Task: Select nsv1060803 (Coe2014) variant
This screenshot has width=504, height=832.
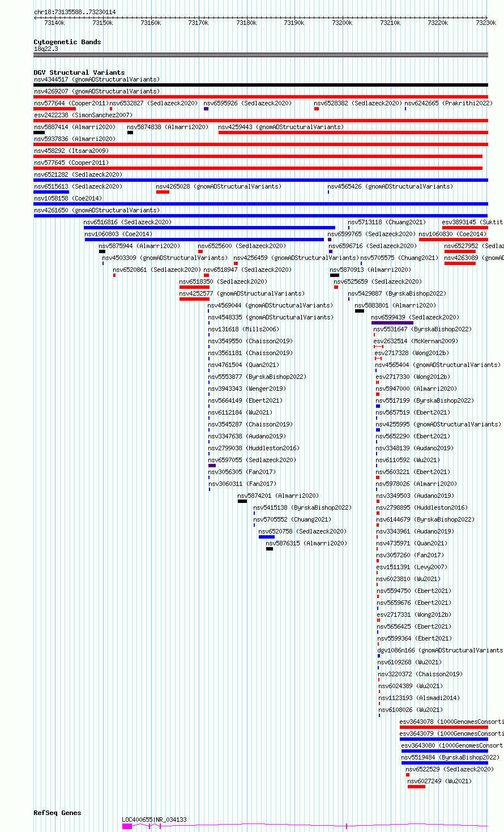Action: click(118, 234)
